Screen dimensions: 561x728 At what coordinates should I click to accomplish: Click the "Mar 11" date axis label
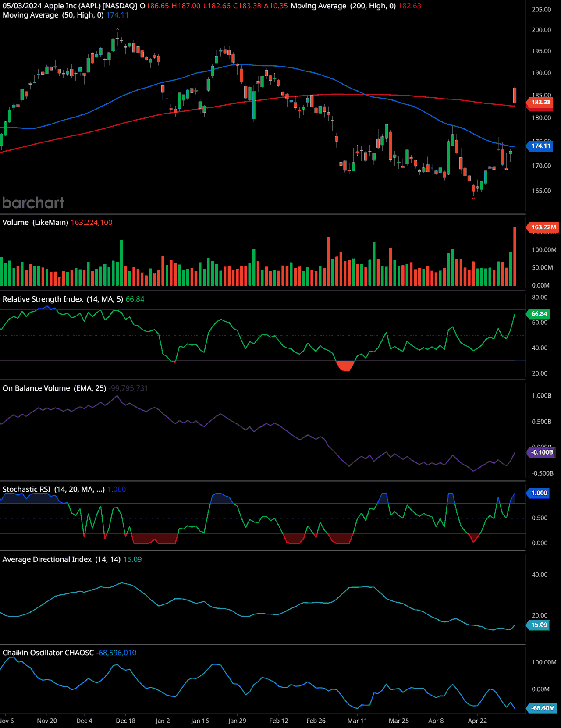(x=357, y=721)
